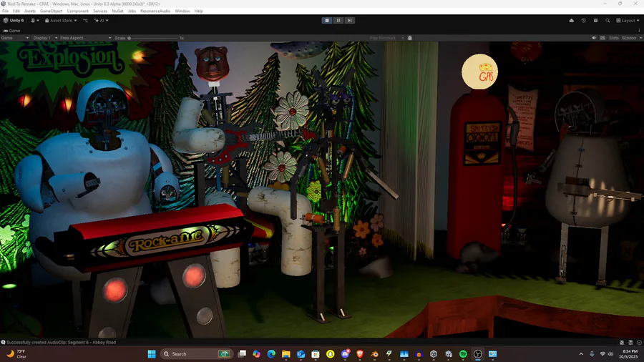Open Unity search magnifier
Screen dimensions: 644x362
[x=608, y=21]
